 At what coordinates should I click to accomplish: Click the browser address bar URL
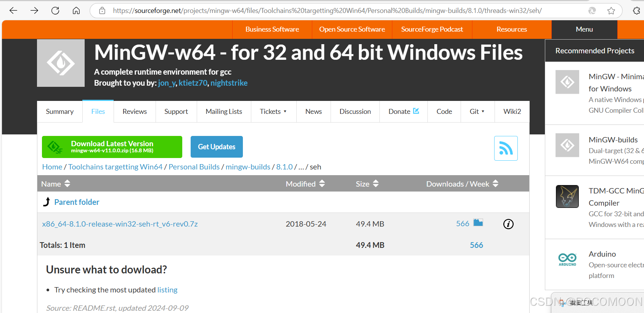pyautogui.click(x=327, y=11)
